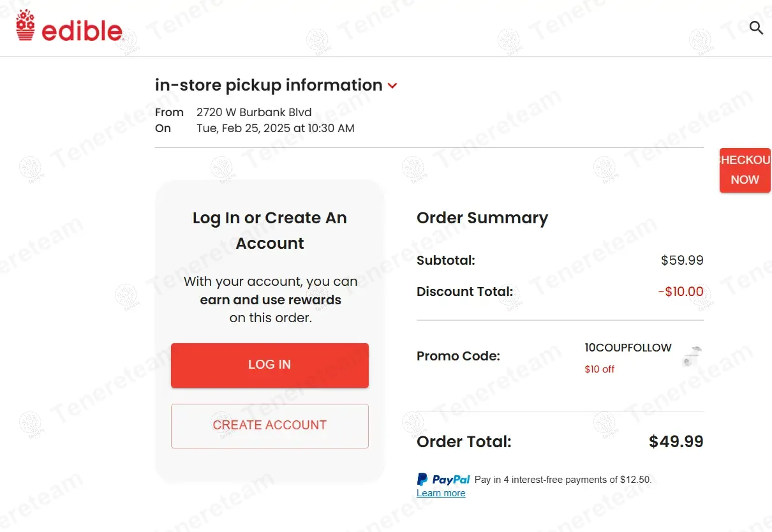Click the Order Summary heading
The width and height of the screenshot is (772, 532).
pos(482,218)
